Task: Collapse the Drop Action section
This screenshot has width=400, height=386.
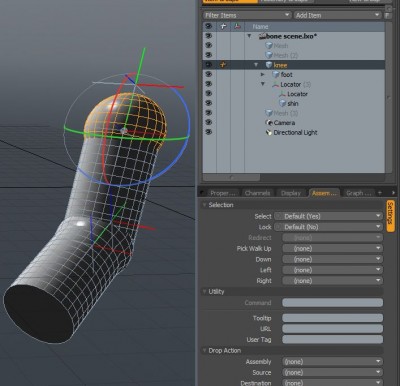Action: [x=204, y=350]
